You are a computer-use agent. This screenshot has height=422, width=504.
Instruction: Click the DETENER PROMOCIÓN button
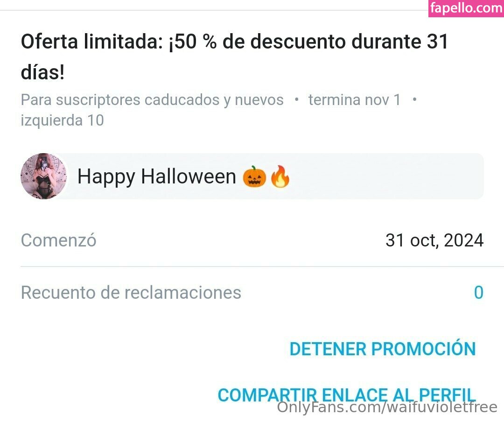[383, 349]
